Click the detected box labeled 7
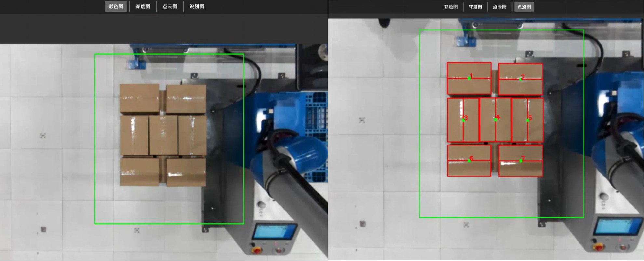Viewport: 644px width, 261px height. pyautogui.click(x=520, y=161)
